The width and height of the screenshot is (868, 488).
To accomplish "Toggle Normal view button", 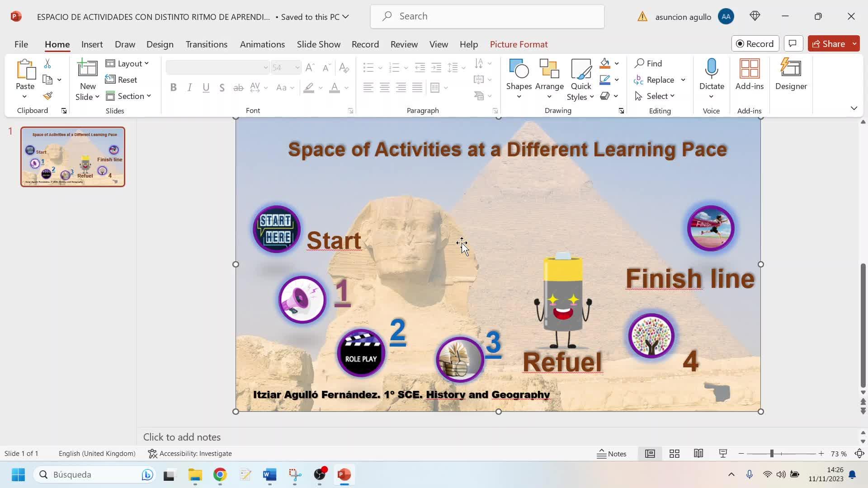I will point(650,454).
